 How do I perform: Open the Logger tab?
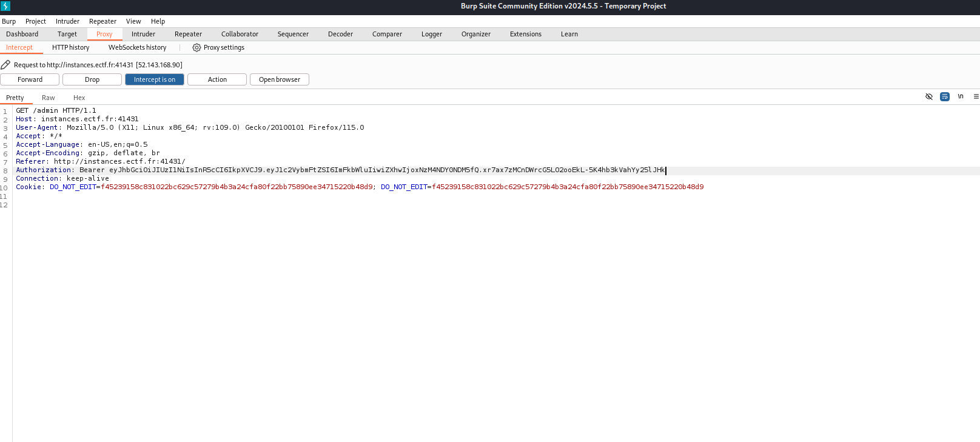(x=432, y=34)
